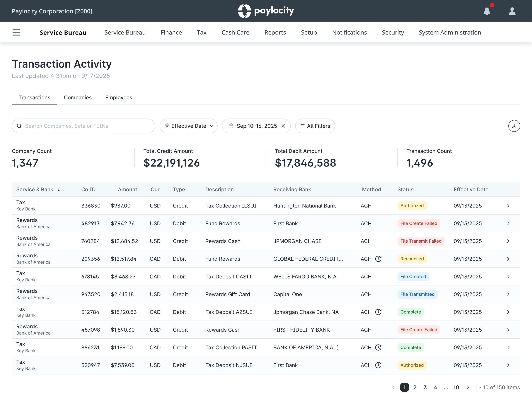
Task: Open the Cash Care menu
Action: point(235,32)
